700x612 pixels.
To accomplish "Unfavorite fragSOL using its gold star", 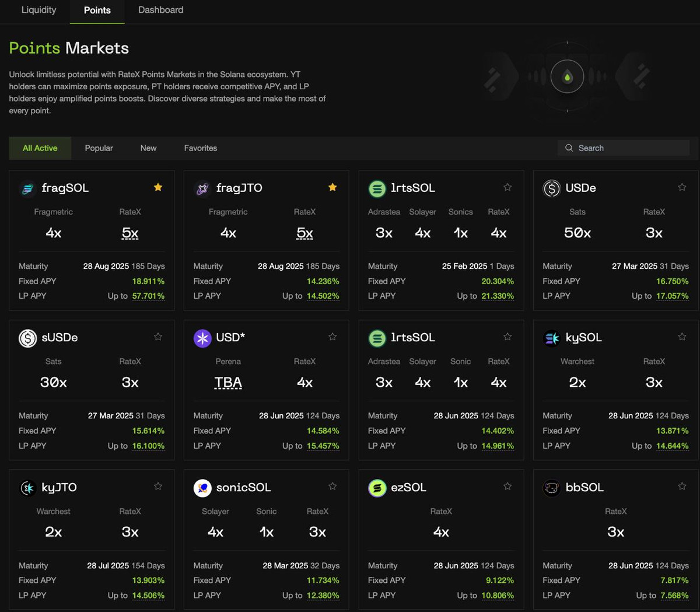I will (x=158, y=187).
